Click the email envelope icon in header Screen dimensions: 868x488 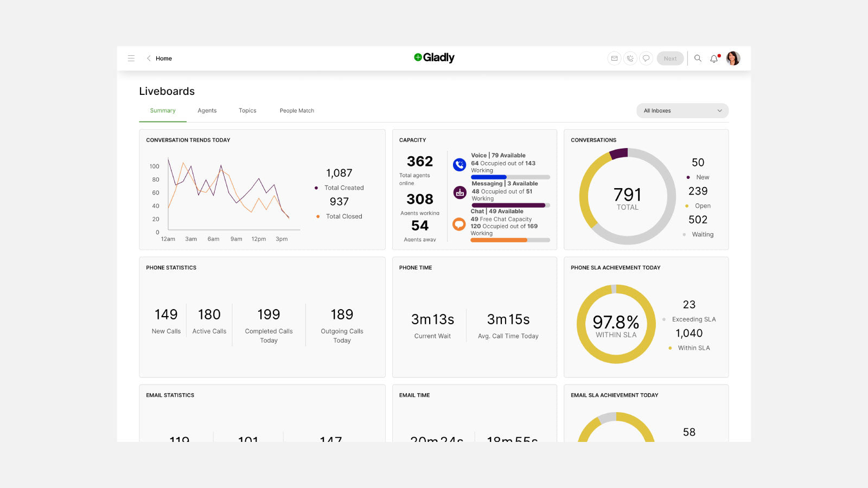tap(614, 59)
